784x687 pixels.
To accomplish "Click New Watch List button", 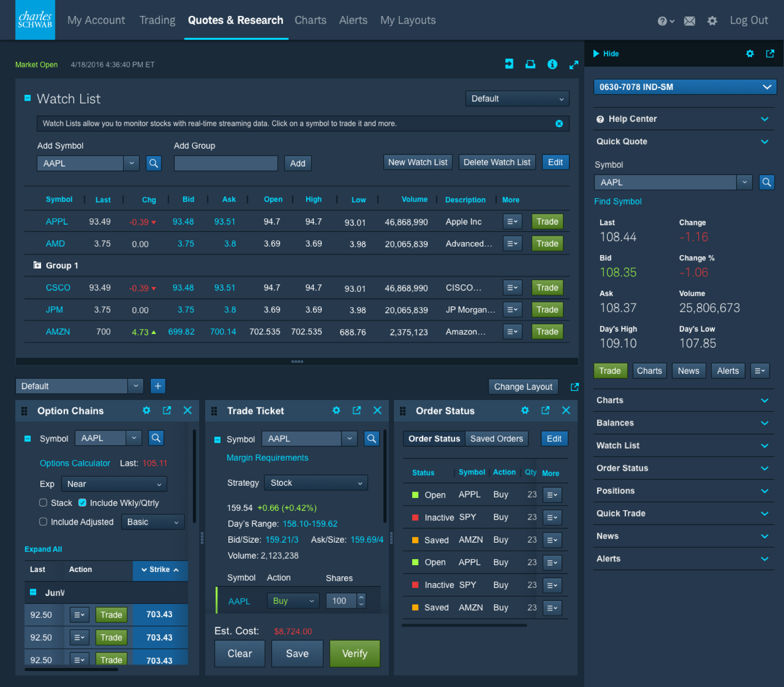I will [418, 162].
